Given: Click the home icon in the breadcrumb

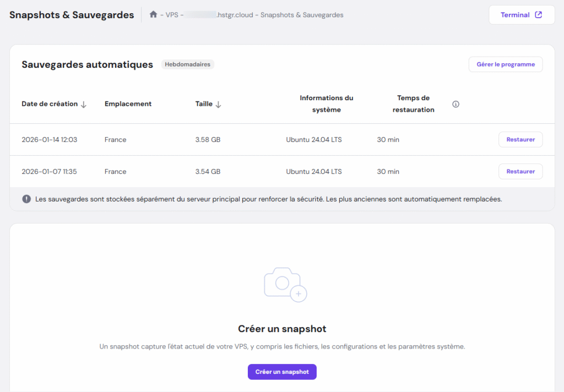Looking at the screenshot, I should (153, 15).
